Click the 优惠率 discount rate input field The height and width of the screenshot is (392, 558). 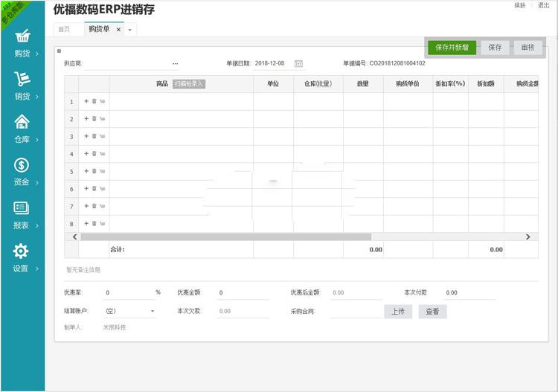128,293
